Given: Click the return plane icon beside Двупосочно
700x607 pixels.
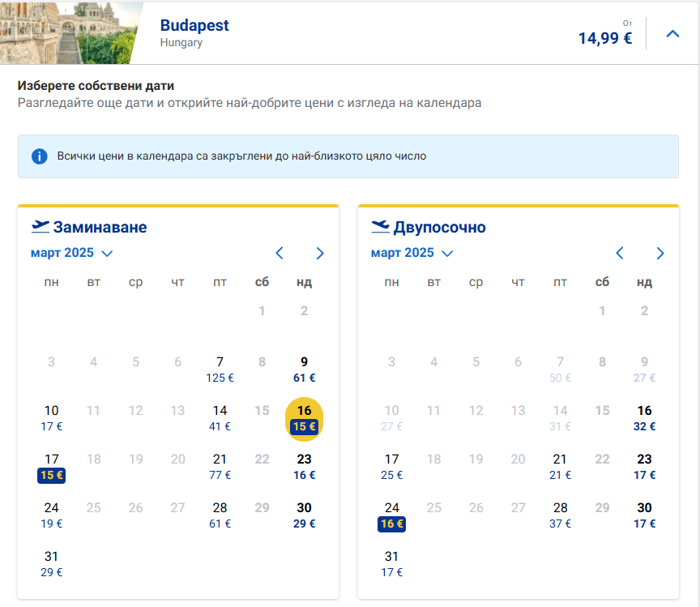Looking at the screenshot, I should pyautogui.click(x=380, y=226).
